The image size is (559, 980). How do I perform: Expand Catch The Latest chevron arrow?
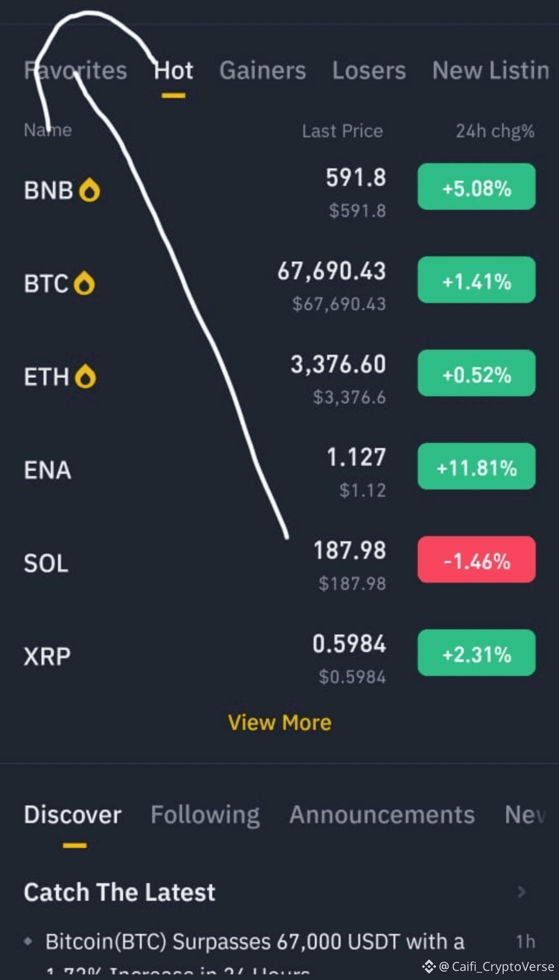click(522, 892)
